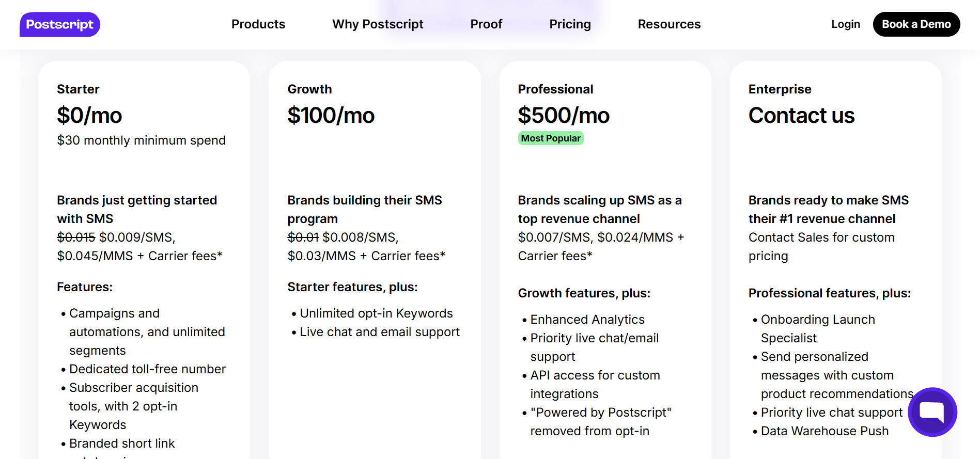
Task: Click the Most Popular badge
Action: [551, 138]
